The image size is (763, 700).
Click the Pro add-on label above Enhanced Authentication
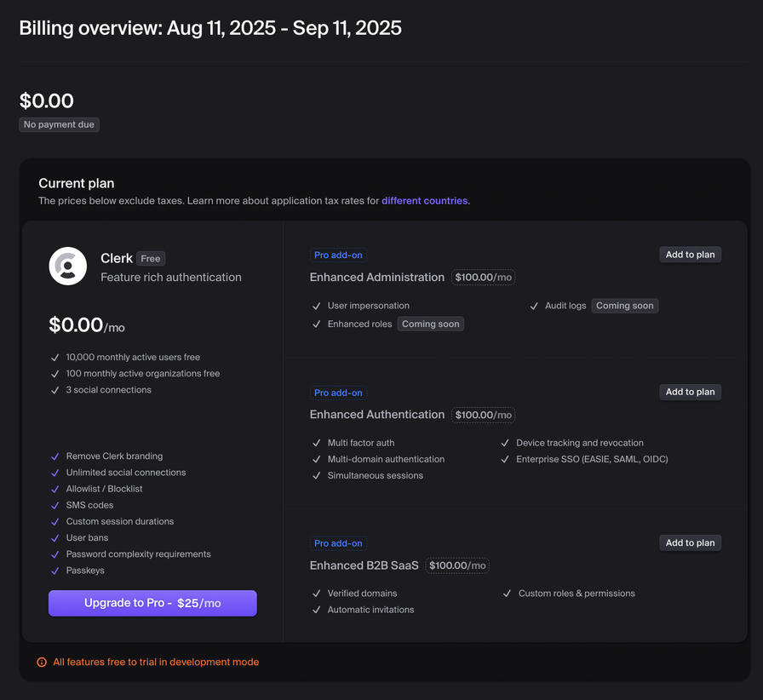pyautogui.click(x=338, y=393)
